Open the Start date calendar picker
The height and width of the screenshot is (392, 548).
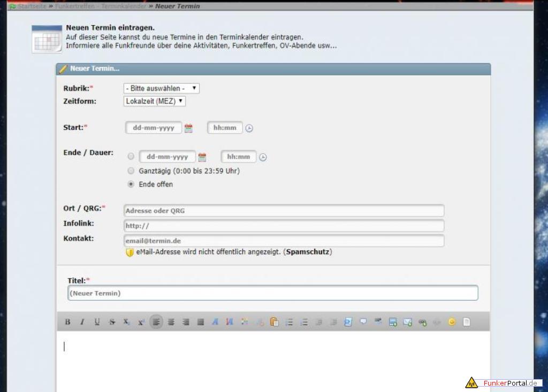pyautogui.click(x=188, y=128)
